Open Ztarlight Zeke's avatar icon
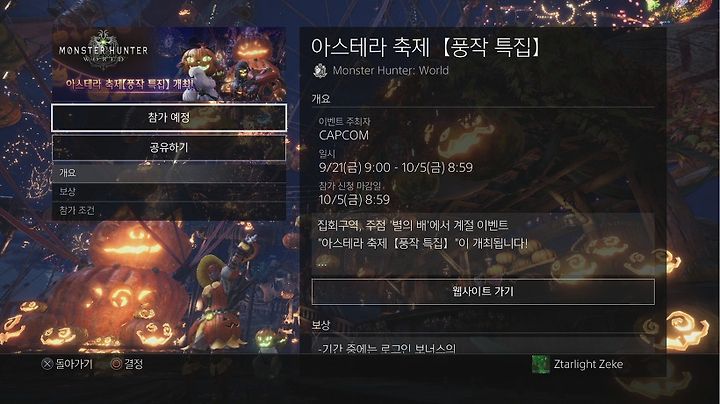 pyautogui.click(x=540, y=365)
